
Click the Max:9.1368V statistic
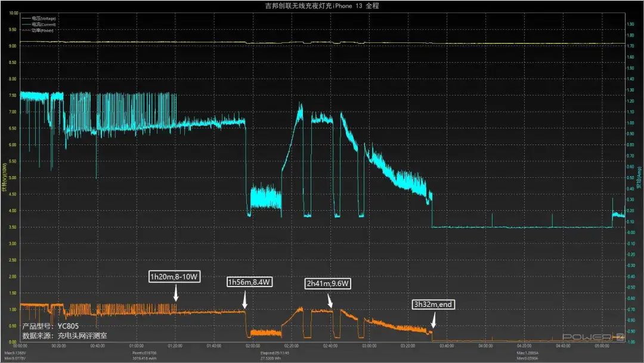tap(15, 353)
